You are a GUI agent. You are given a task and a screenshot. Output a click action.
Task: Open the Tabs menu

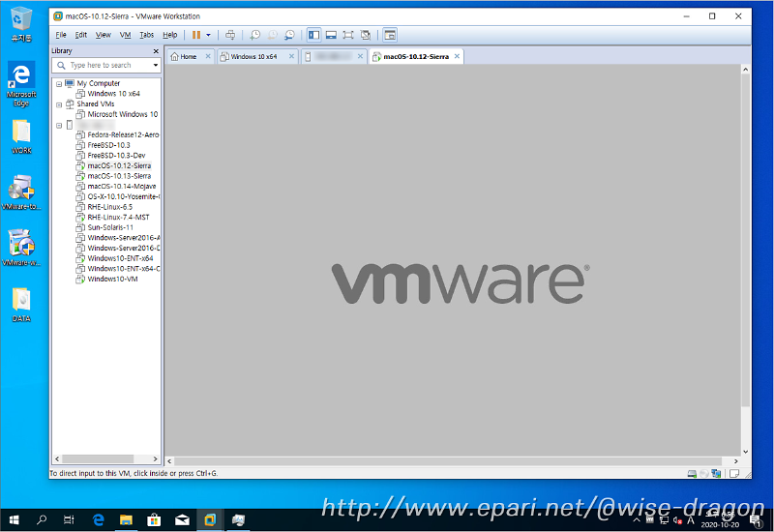pos(147,35)
